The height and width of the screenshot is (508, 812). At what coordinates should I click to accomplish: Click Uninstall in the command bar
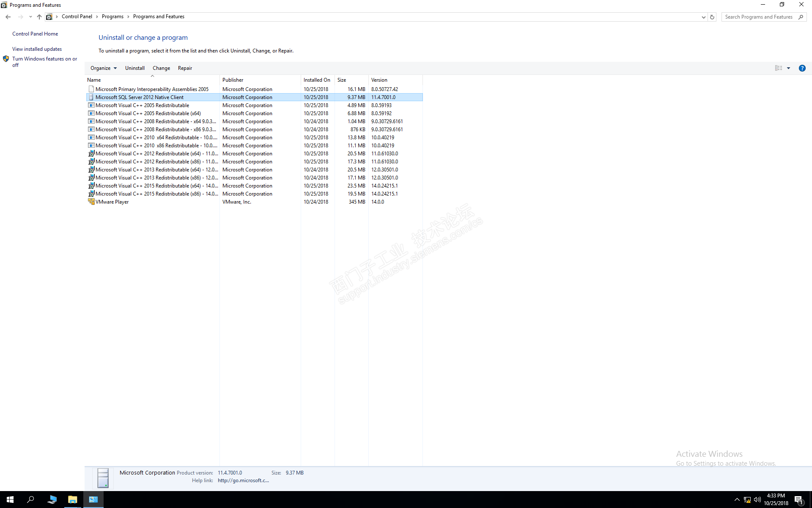coord(134,68)
